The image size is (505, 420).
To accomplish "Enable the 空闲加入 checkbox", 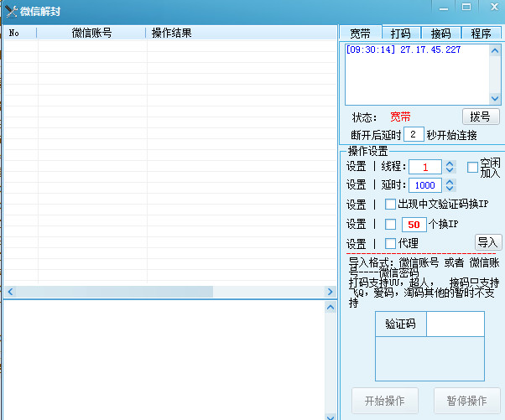I will pyautogui.click(x=472, y=167).
